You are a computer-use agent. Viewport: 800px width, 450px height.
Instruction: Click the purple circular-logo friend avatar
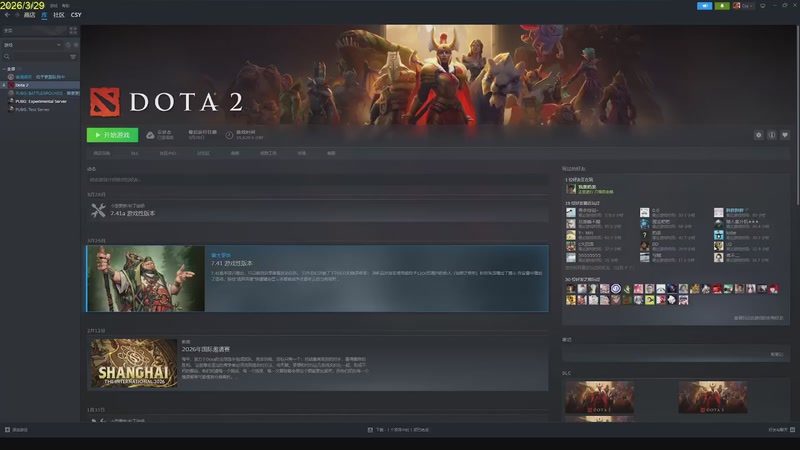616,289
